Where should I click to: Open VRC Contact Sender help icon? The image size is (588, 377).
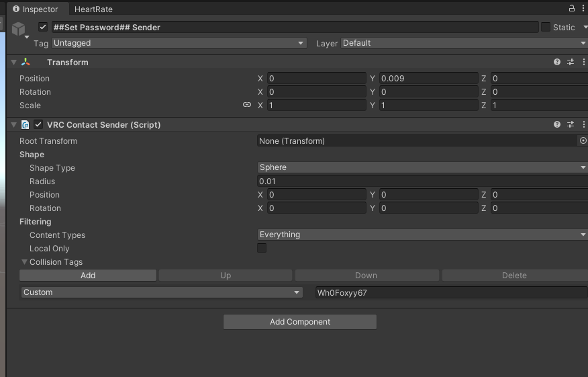(x=557, y=124)
